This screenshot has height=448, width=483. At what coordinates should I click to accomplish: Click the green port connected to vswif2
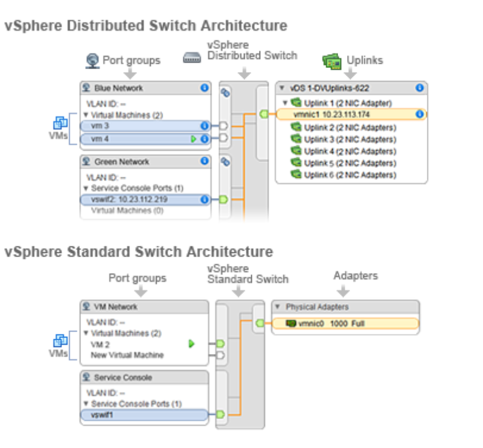(223, 200)
